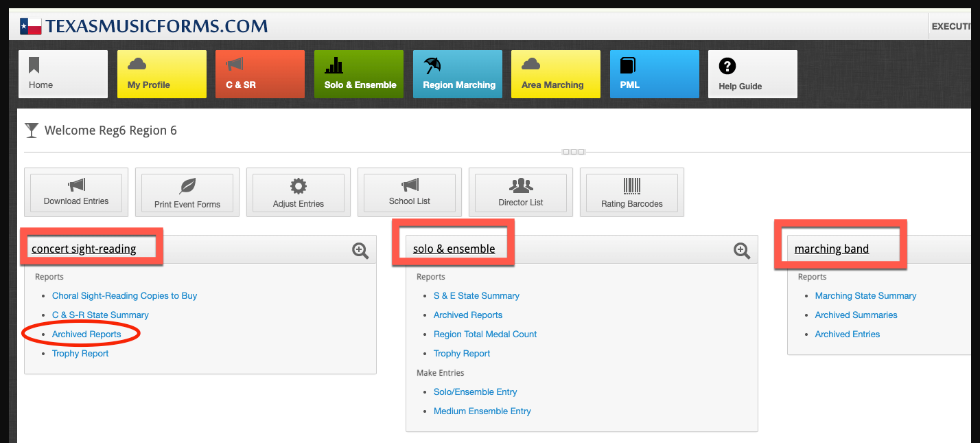980x443 pixels.
Task: Click barcode icon above Rating Barcodes
Action: click(x=632, y=185)
